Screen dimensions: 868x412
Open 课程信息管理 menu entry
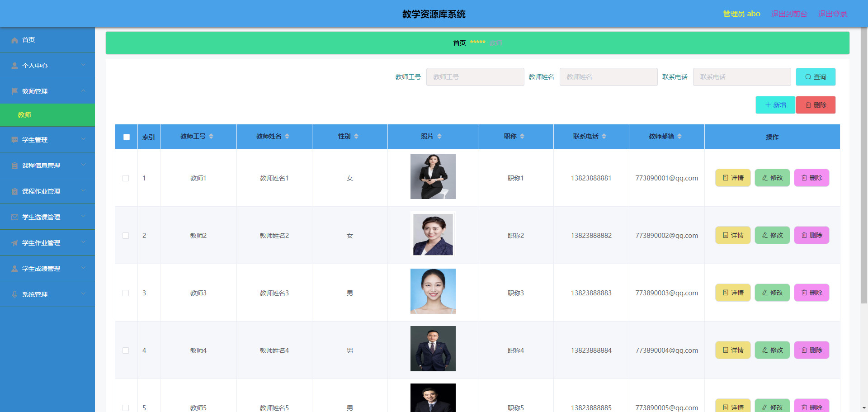[47, 166]
